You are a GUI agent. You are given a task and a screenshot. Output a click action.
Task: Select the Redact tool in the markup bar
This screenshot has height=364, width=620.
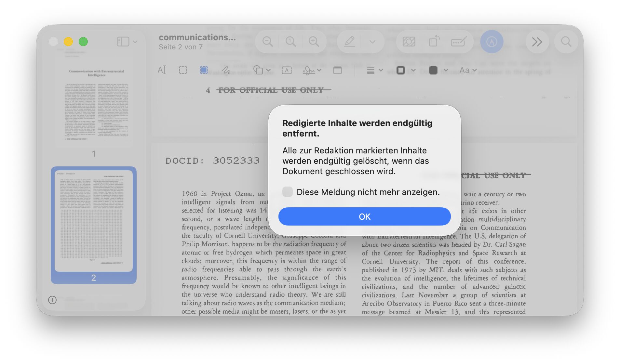point(204,70)
